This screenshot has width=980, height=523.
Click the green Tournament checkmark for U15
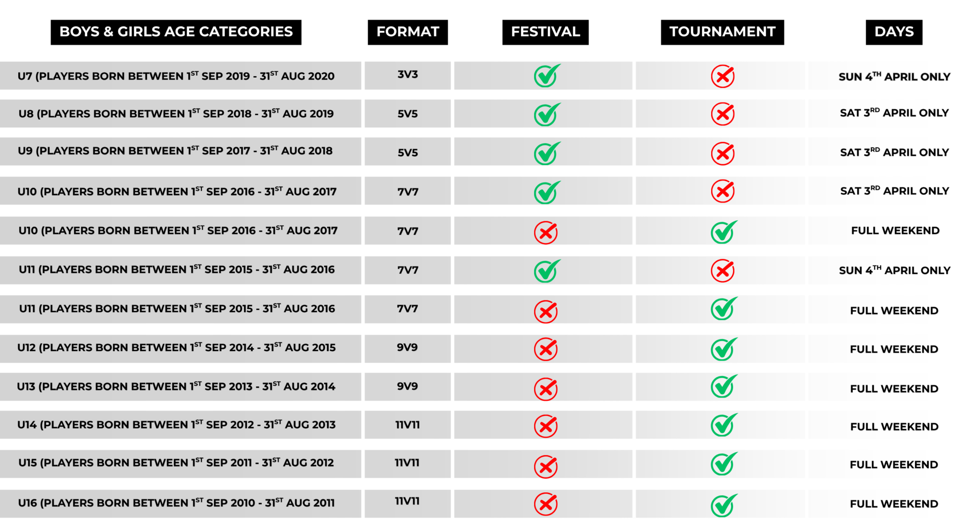click(723, 464)
